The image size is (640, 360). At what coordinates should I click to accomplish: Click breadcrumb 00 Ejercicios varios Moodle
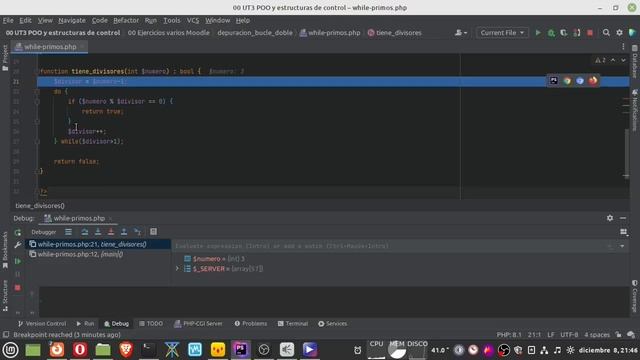(169, 33)
